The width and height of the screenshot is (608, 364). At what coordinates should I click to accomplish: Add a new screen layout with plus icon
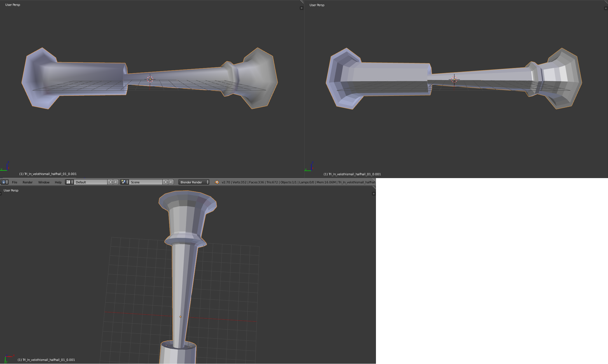111,182
